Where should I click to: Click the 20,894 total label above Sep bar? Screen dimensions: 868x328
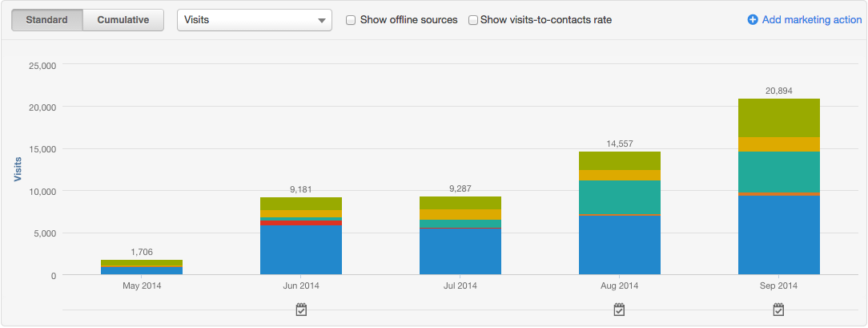(778, 91)
